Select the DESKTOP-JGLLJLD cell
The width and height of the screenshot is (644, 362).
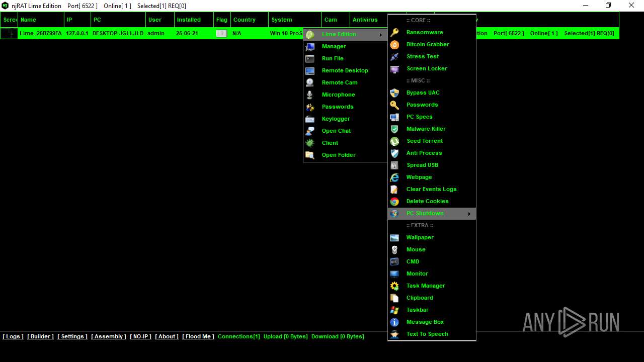[x=118, y=33]
